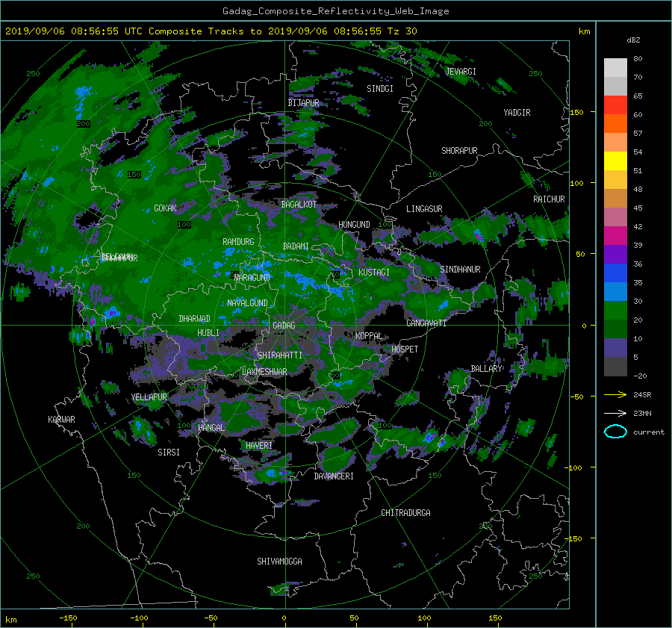Click the KOPPAL city label
672x628 pixels.
[369, 336]
